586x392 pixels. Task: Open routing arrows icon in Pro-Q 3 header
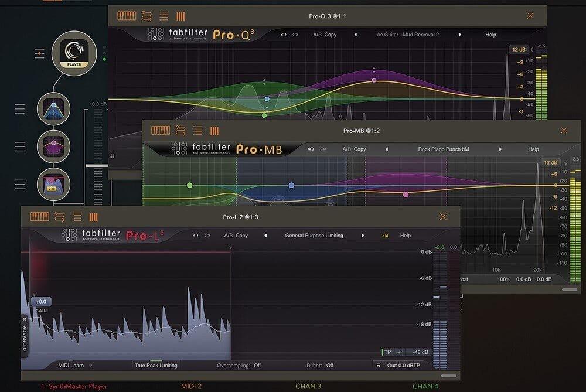click(147, 16)
